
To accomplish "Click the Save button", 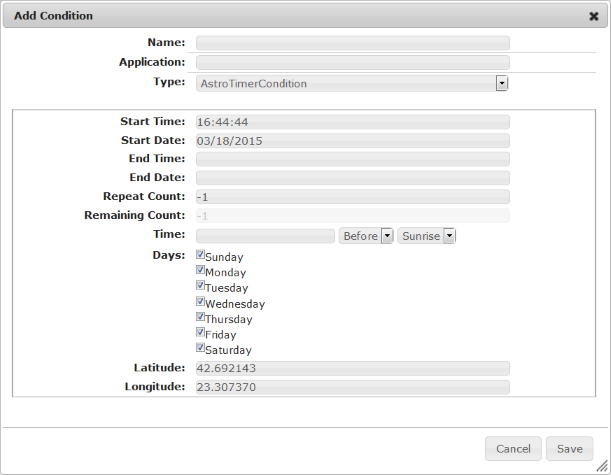I will click(x=570, y=449).
